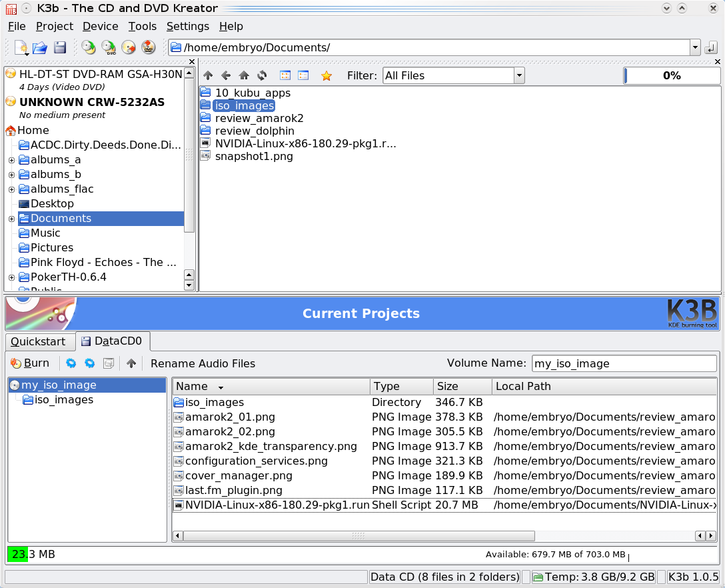725x588 pixels.
Task: Close the left device tree panel
Action: [193, 61]
